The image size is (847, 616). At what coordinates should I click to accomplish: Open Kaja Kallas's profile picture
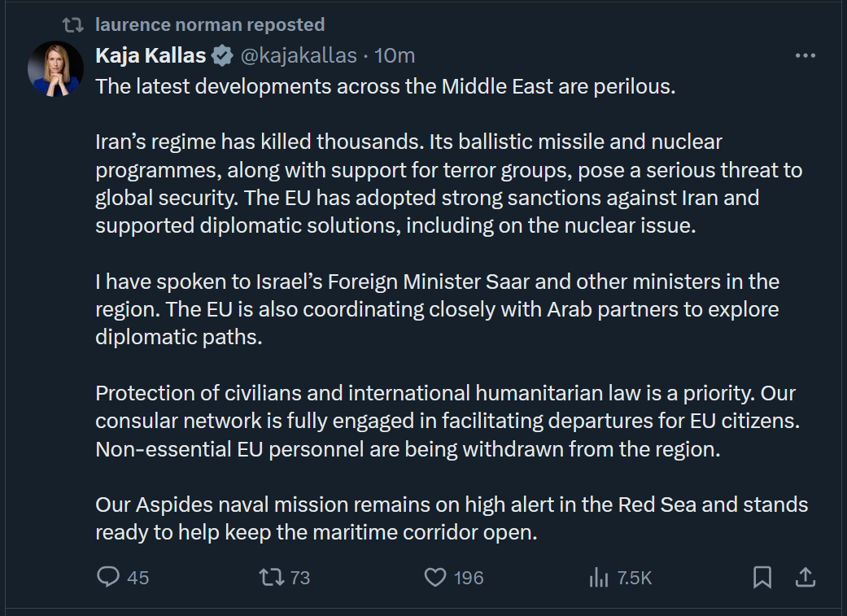(x=56, y=68)
